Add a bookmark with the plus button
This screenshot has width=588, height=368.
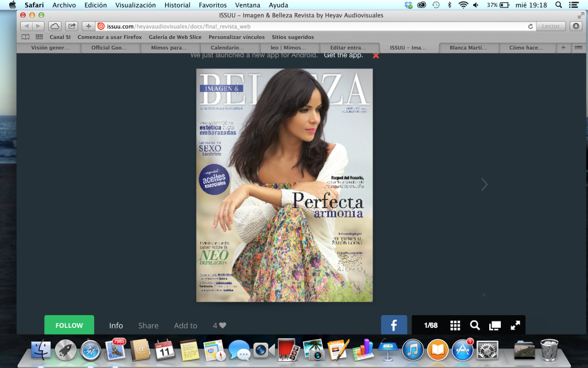tap(88, 26)
